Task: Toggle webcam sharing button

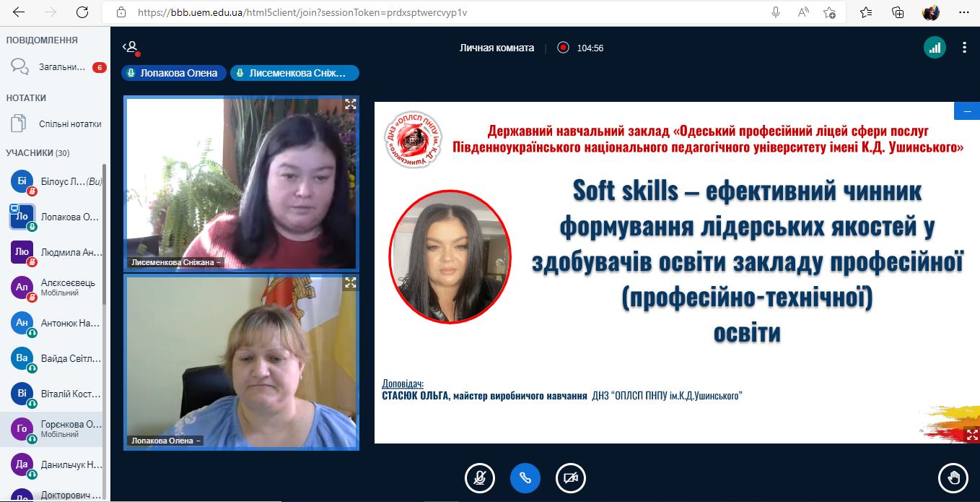Action: click(x=571, y=477)
